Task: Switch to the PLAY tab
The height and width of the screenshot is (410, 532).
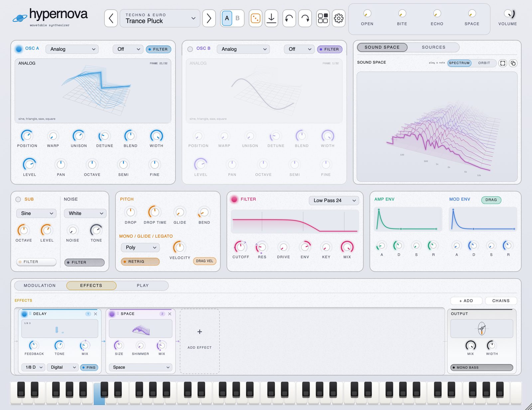Action: (x=143, y=286)
